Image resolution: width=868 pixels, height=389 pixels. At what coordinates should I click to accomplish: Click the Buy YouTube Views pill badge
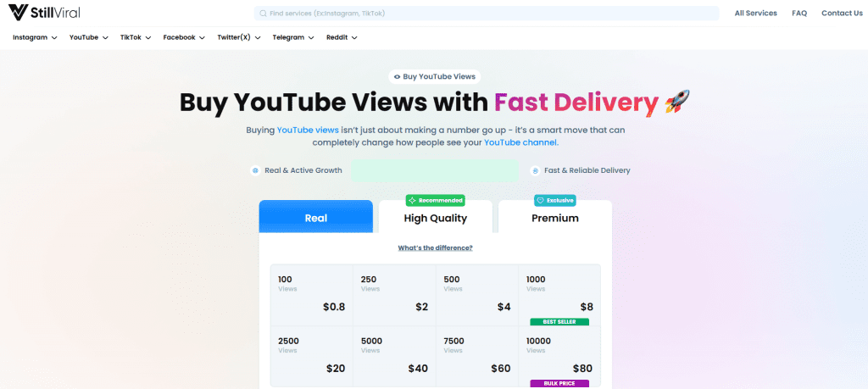(x=435, y=77)
